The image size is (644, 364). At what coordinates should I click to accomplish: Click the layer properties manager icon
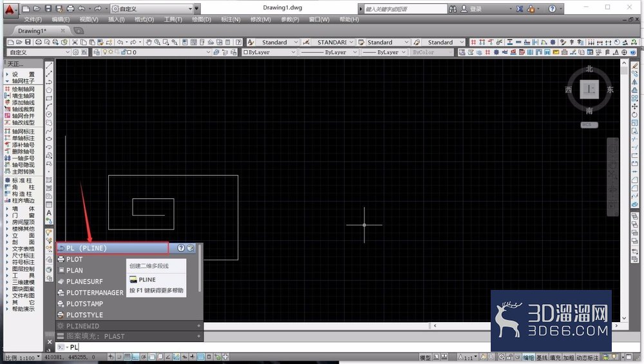click(97, 52)
